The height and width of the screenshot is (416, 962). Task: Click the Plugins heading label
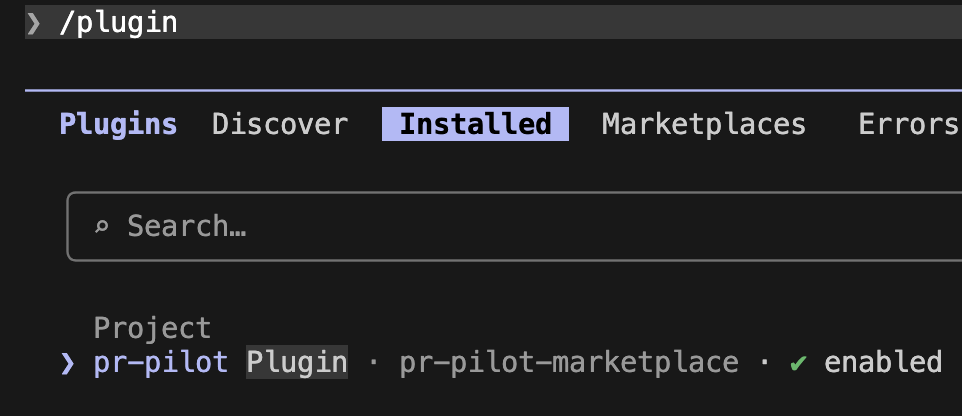click(x=118, y=124)
